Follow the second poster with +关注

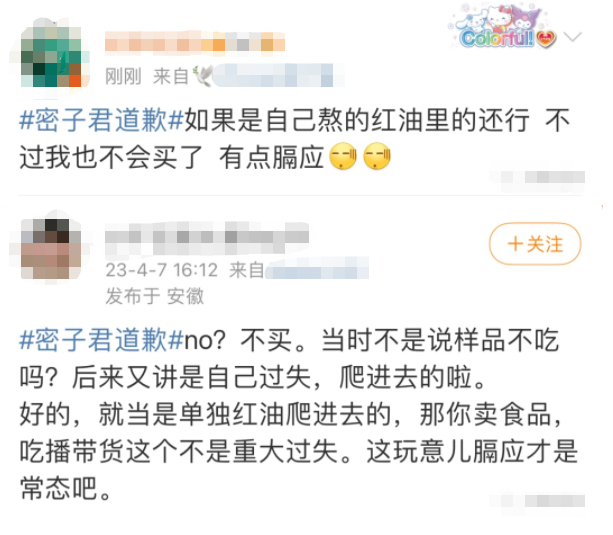[x=535, y=244]
